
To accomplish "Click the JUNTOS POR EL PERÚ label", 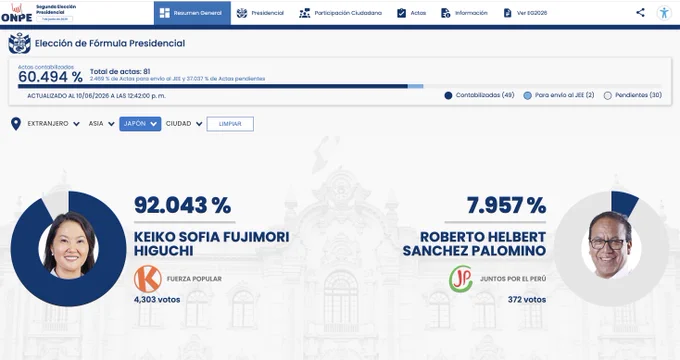I will (513, 279).
